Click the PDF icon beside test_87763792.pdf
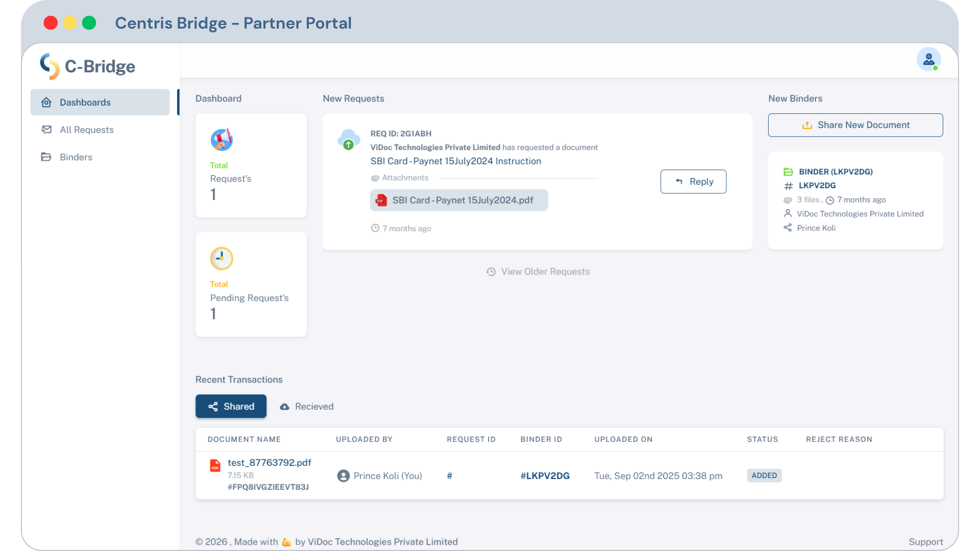 click(x=215, y=466)
